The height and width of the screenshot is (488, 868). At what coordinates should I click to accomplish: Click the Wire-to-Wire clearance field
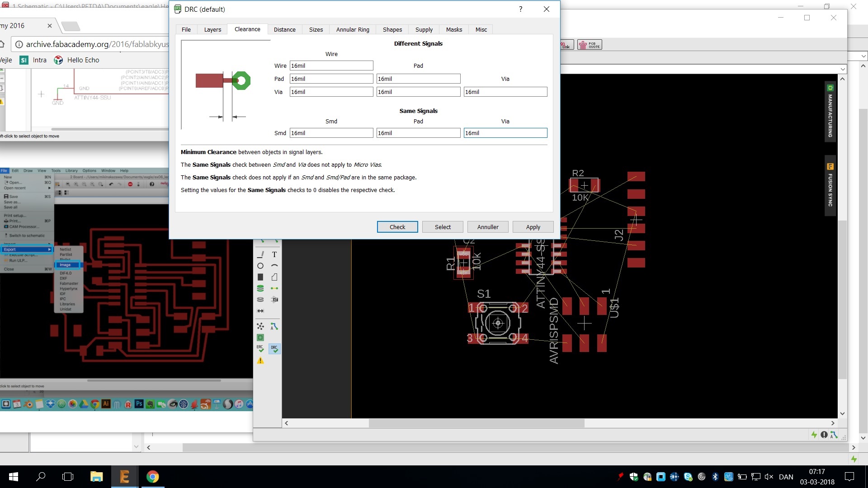331,66
